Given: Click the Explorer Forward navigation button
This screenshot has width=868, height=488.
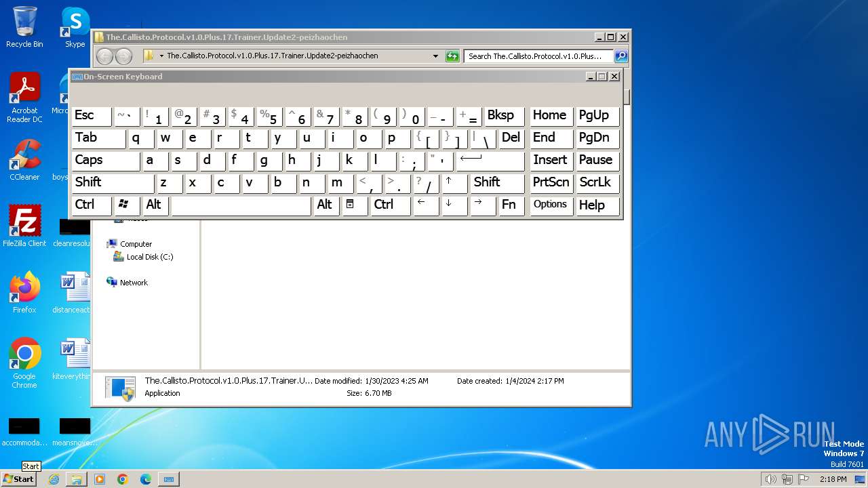Looking at the screenshot, I should pyautogui.click(x=123, y=56).
